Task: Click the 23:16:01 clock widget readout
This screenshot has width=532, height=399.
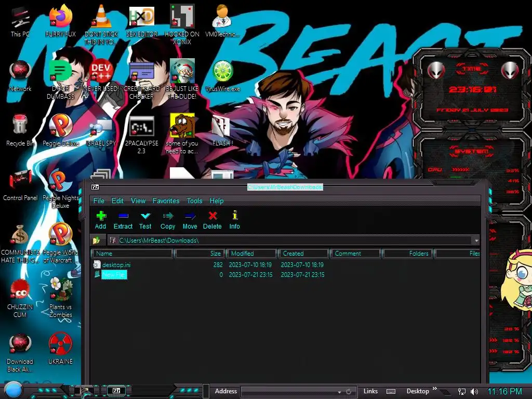Action: (x=473, y=89)
